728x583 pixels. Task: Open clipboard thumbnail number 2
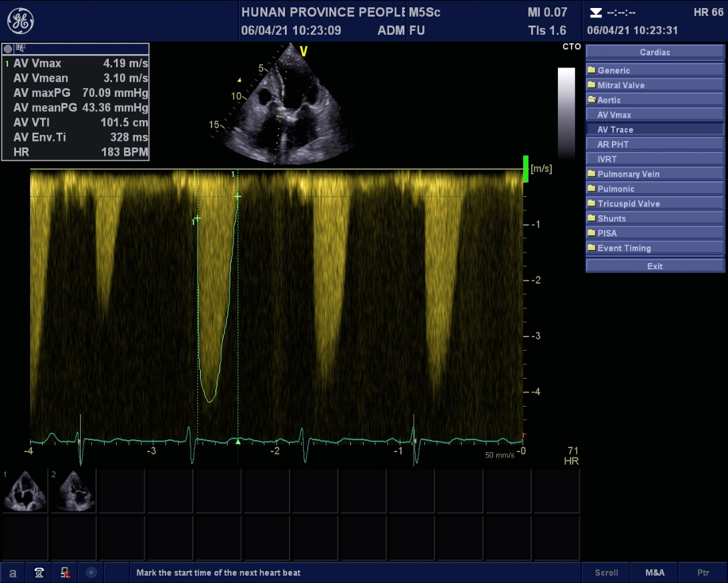[73, 491]
